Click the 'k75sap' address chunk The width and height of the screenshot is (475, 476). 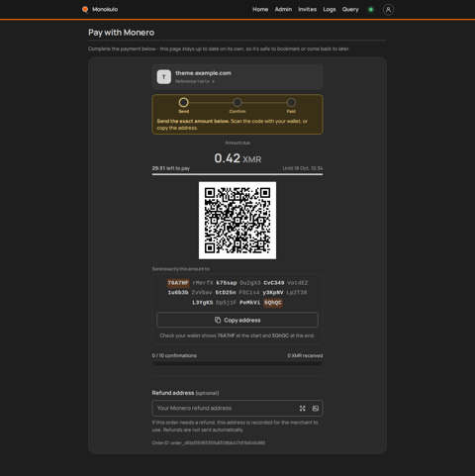[x=227, y=283]
